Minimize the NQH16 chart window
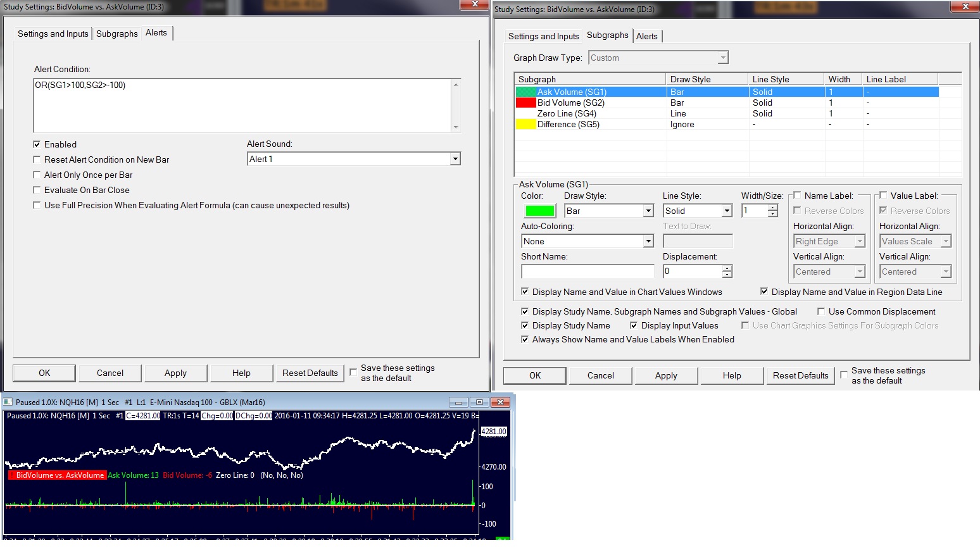The image size is (980, 550). (458, 402)
